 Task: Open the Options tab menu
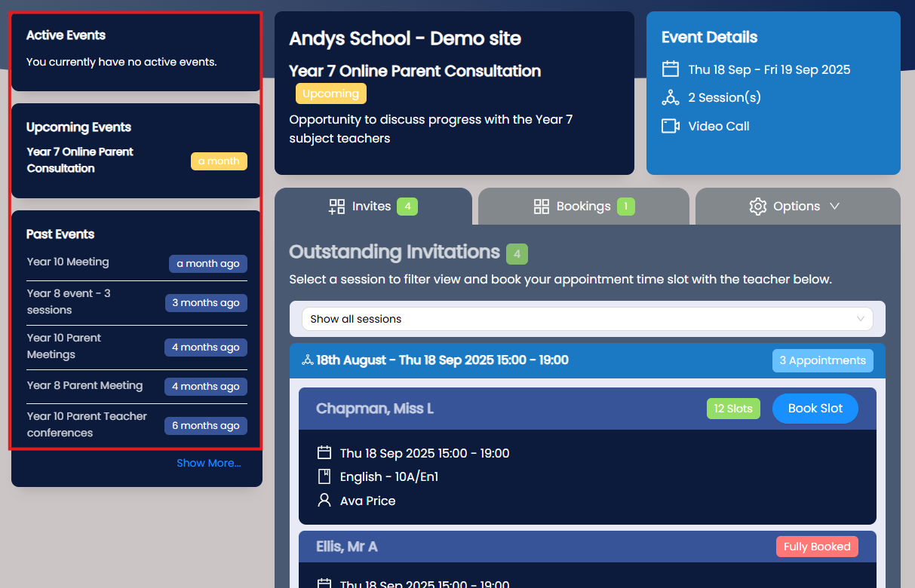pos(798,206)
